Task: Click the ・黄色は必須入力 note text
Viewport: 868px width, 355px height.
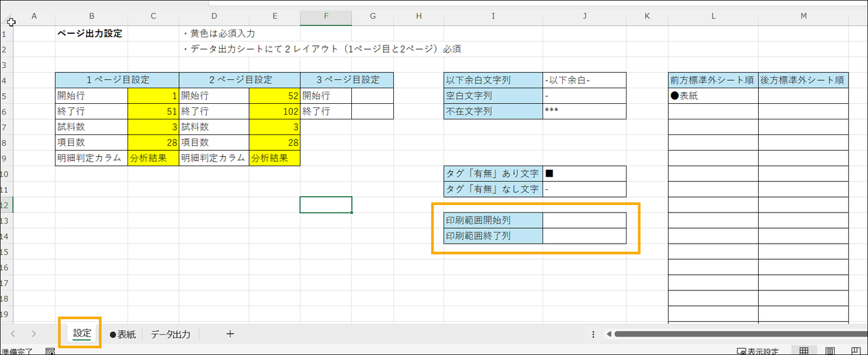Action: pos(218,33)
